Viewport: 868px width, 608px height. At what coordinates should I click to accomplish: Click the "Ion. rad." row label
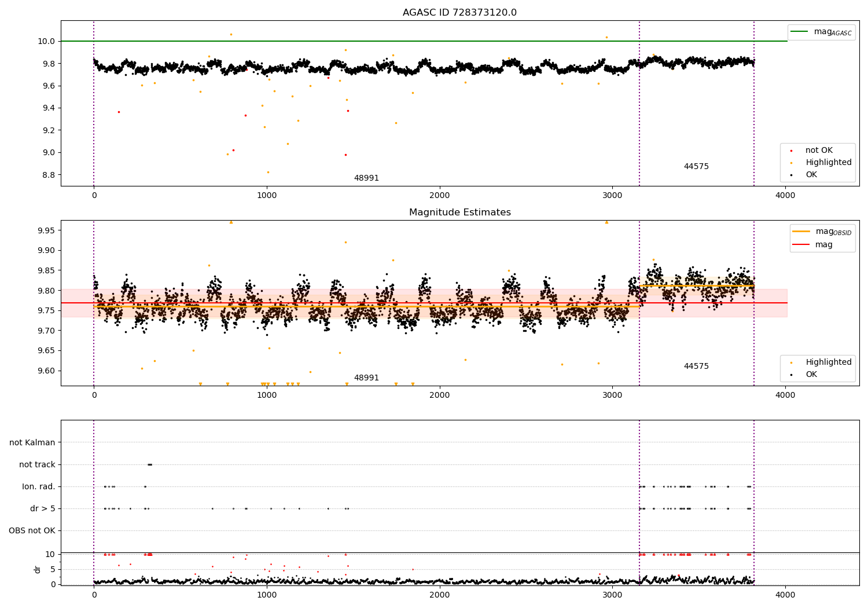(39, 487)
